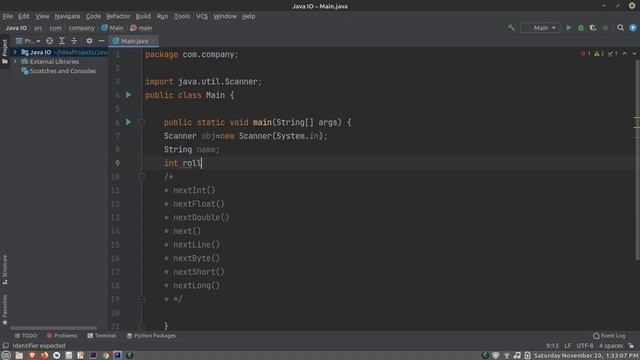Open the TODO tool window
The width and height of the screenshot is (640, 360).
tap(26, 336)
